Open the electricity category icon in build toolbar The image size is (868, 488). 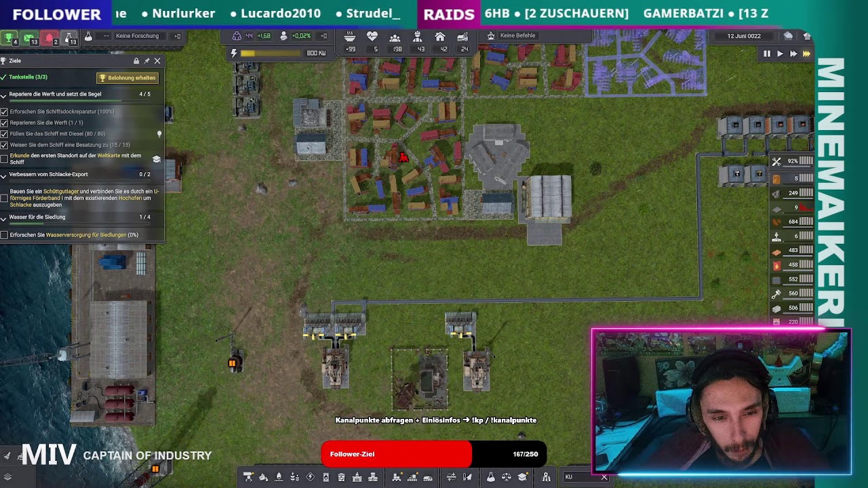click(x=311, y=477)
